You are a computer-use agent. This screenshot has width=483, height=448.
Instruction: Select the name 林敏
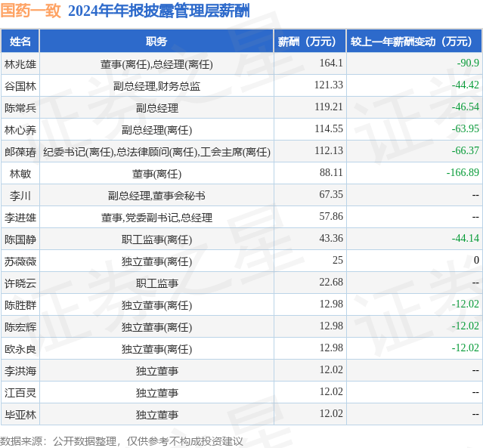click(x=20, y=174)
